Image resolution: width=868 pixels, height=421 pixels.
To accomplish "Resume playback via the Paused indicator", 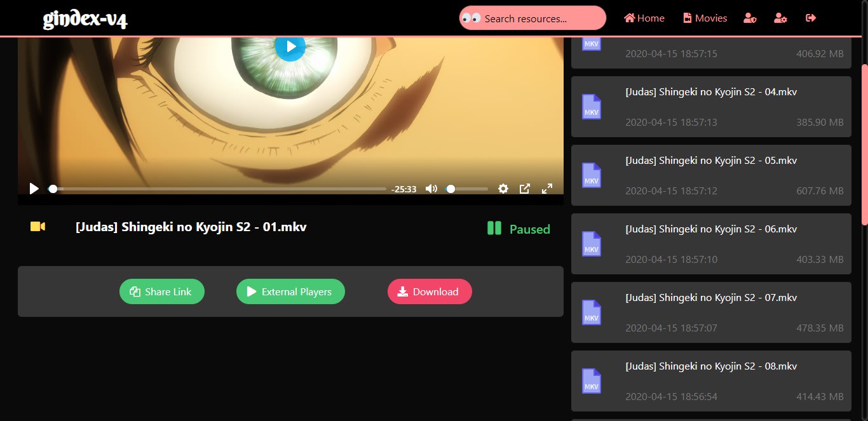I will [x=517, y=229].
